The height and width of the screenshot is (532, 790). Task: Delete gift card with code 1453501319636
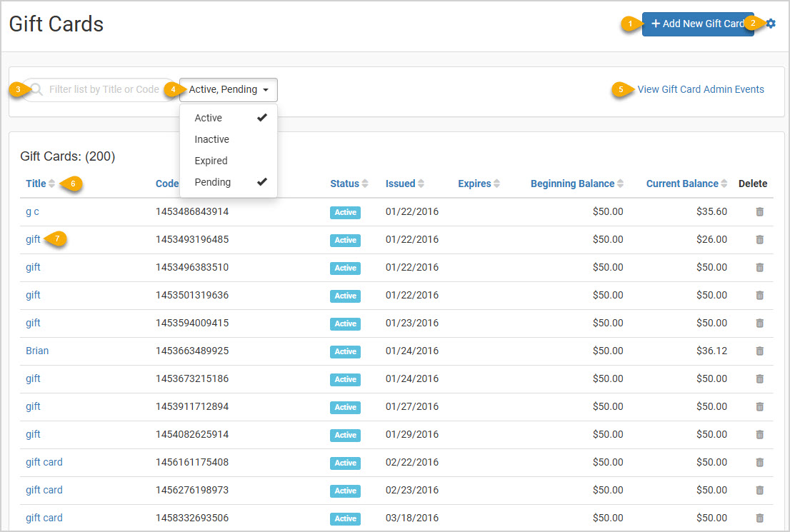pos(760,295)
